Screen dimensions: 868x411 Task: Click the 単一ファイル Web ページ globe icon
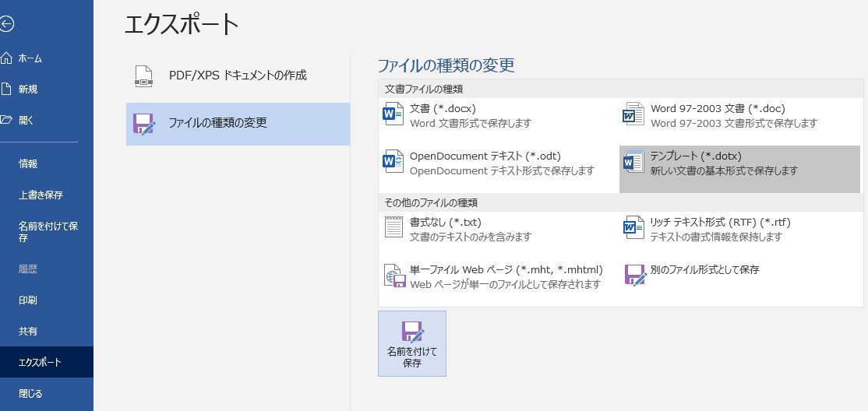pos(395,275)
